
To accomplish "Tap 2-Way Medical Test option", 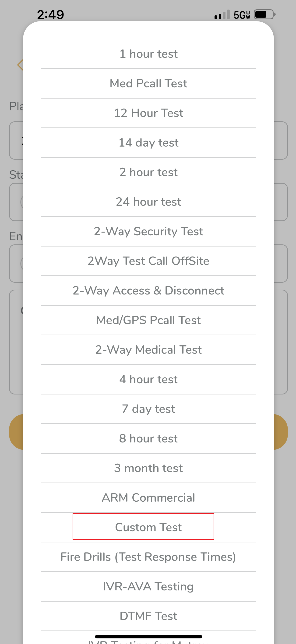I will pyautogui.click(x=148, y=350).
